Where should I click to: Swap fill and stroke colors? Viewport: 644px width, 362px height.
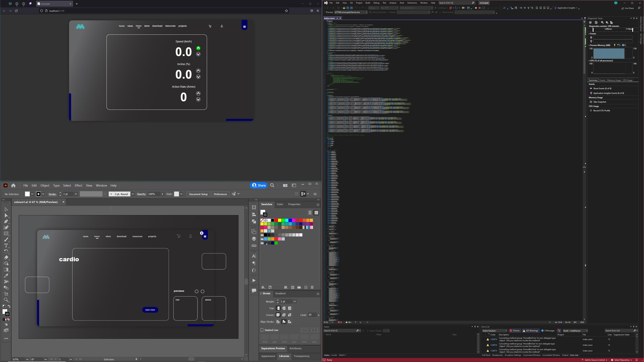coord(9,306)
